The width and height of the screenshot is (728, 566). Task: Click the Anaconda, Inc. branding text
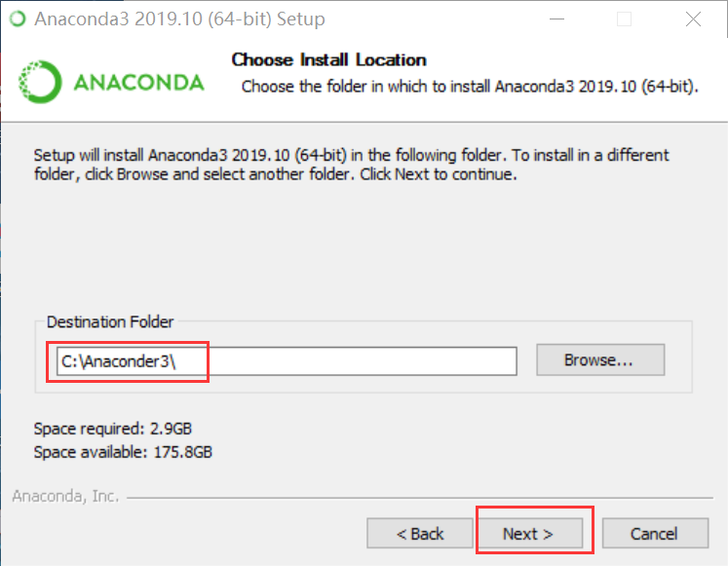point(65,497)
